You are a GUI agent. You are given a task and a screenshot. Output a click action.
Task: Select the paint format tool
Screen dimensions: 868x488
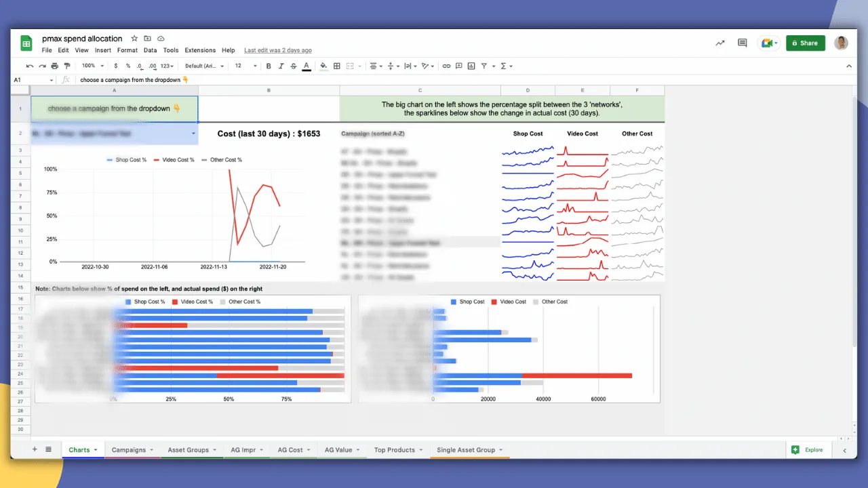coord(66,66)
